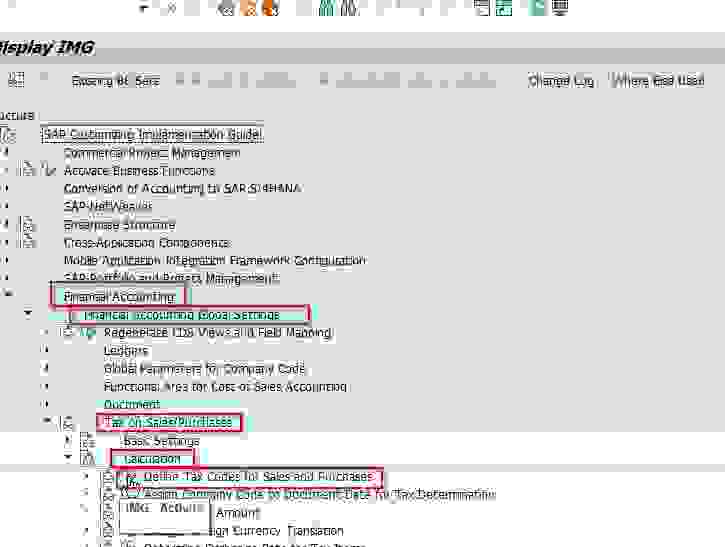Click the Existing BC Sets button

(116, 81)
